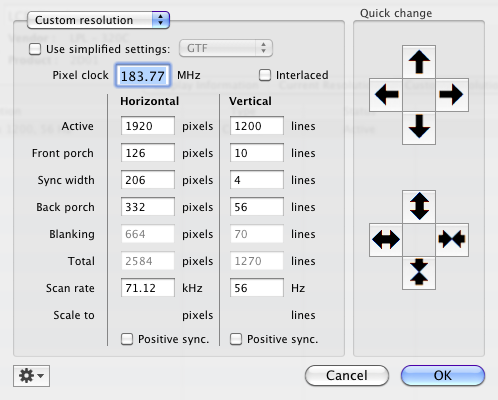This screenshot has width=498, height=400.
Task: Check Positive sync. under Horizontal column
Action: tap(127, 339)
